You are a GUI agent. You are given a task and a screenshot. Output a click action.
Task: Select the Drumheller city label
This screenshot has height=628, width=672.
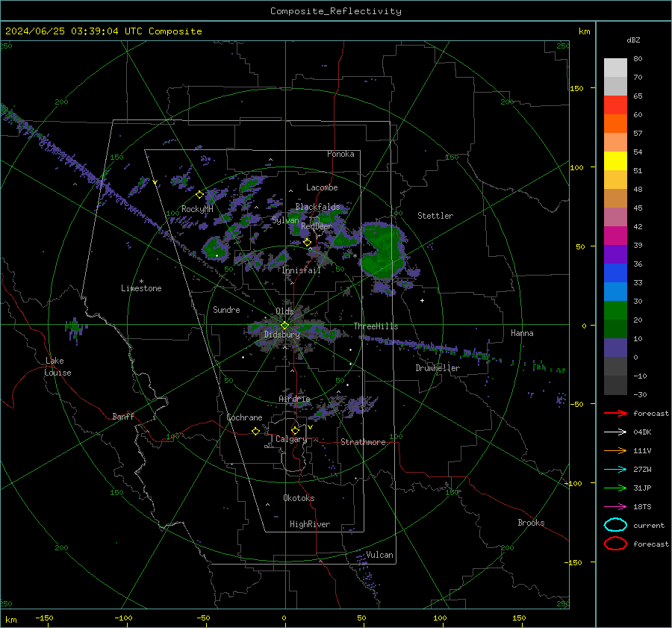[438, 368]
